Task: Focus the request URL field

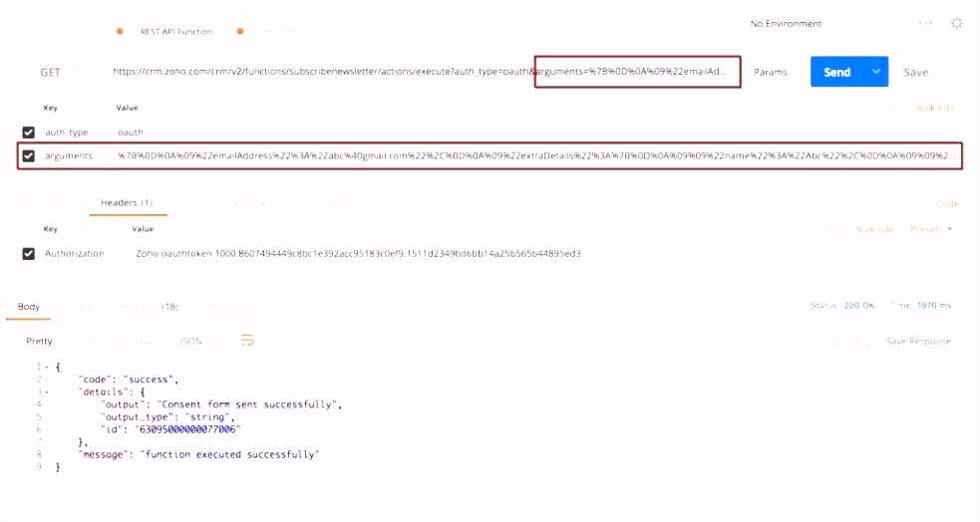Action: (x=419, y=71)
